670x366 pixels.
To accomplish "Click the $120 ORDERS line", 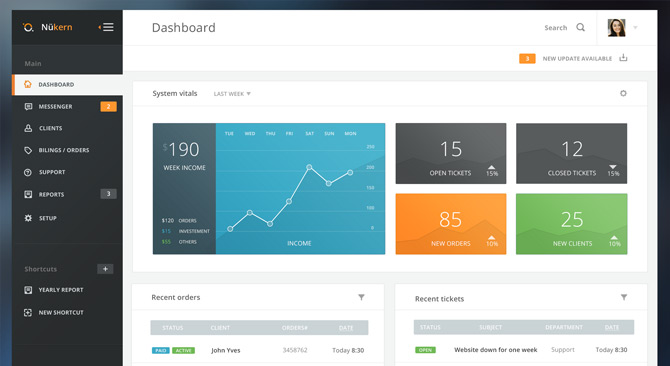I will click(x=179, y=220).
